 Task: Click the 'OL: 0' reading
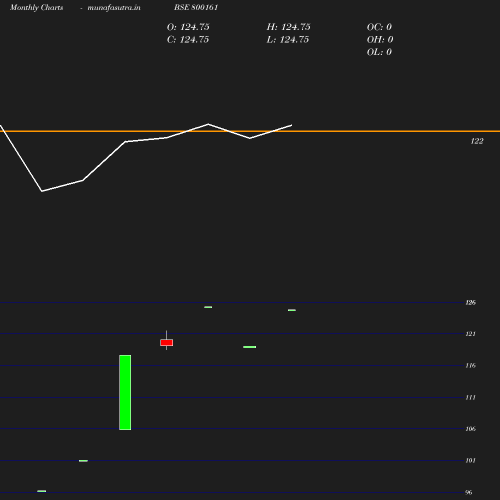click(379, 52)
